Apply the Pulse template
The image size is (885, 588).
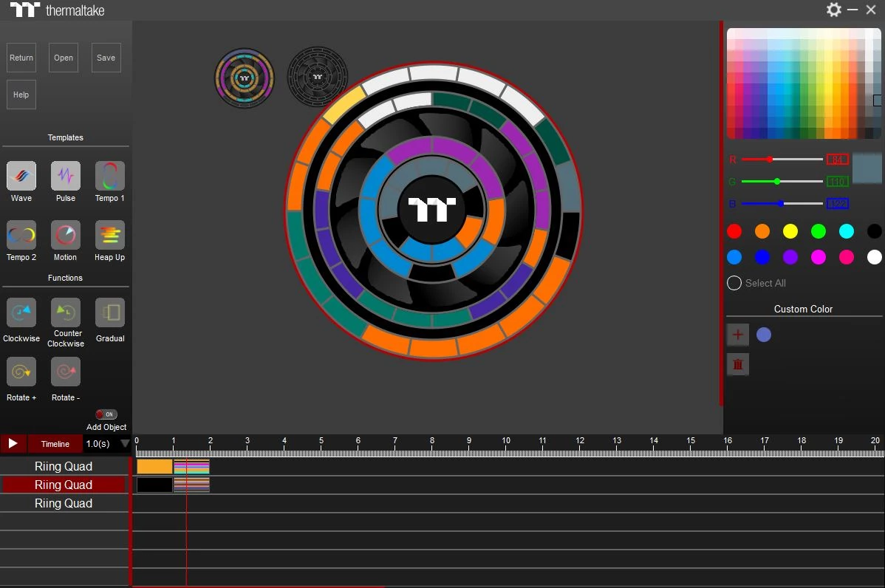coord(66,176)
